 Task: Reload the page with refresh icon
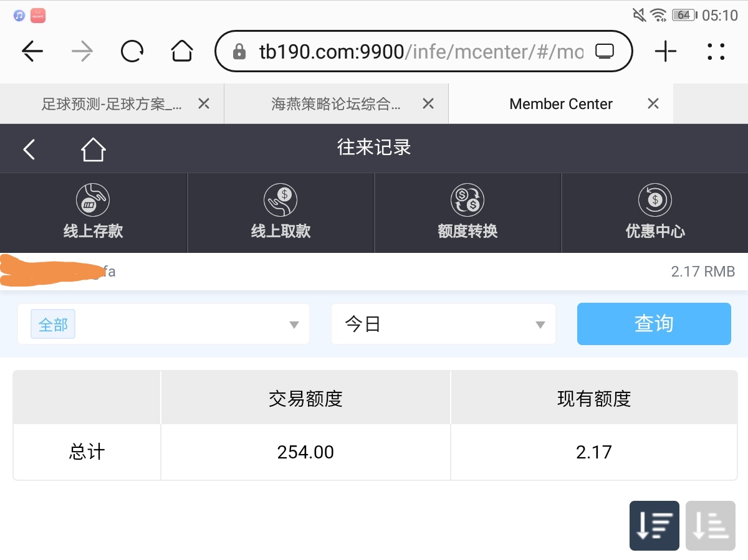pos(132,52)
